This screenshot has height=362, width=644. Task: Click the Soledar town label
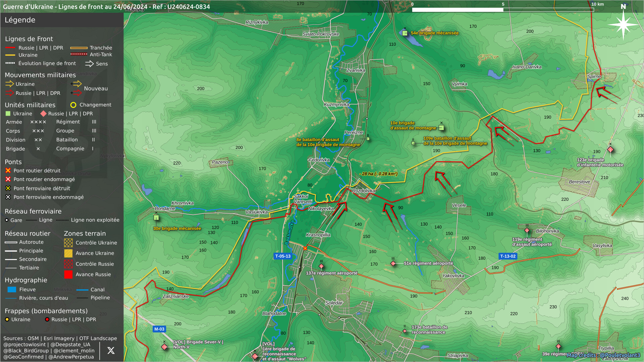pyautogui.click(x=334, y=303)
